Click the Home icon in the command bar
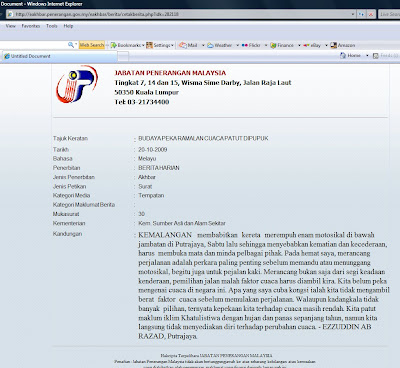Viewport: 400px width, 368px height. (x=343, y=55)
